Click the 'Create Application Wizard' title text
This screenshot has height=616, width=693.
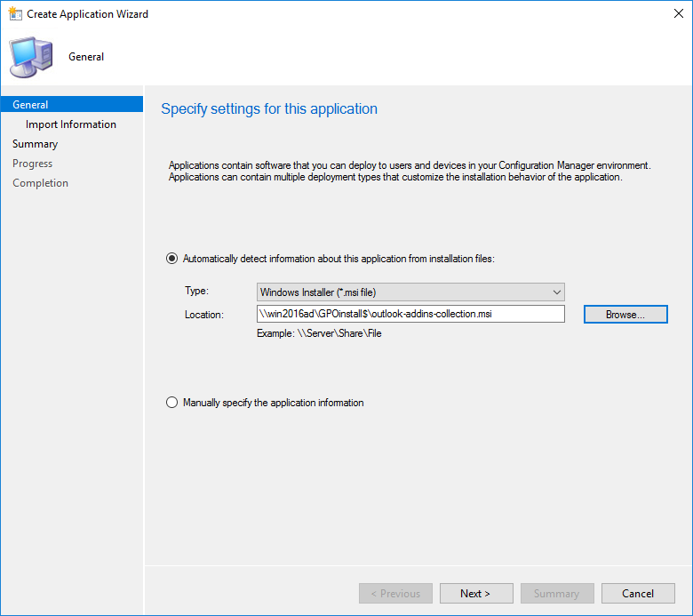[87, 14]
